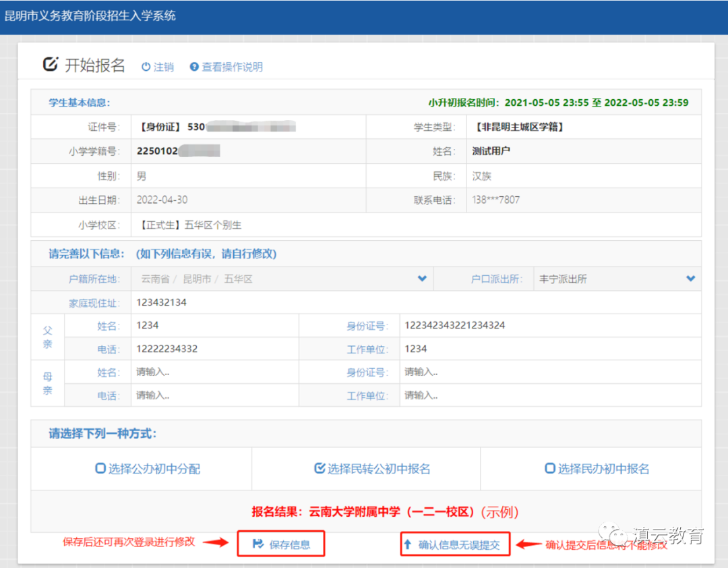
Task: Click the 开始报名 heading text
Action: pyautogui.click(x=95, y=65)
